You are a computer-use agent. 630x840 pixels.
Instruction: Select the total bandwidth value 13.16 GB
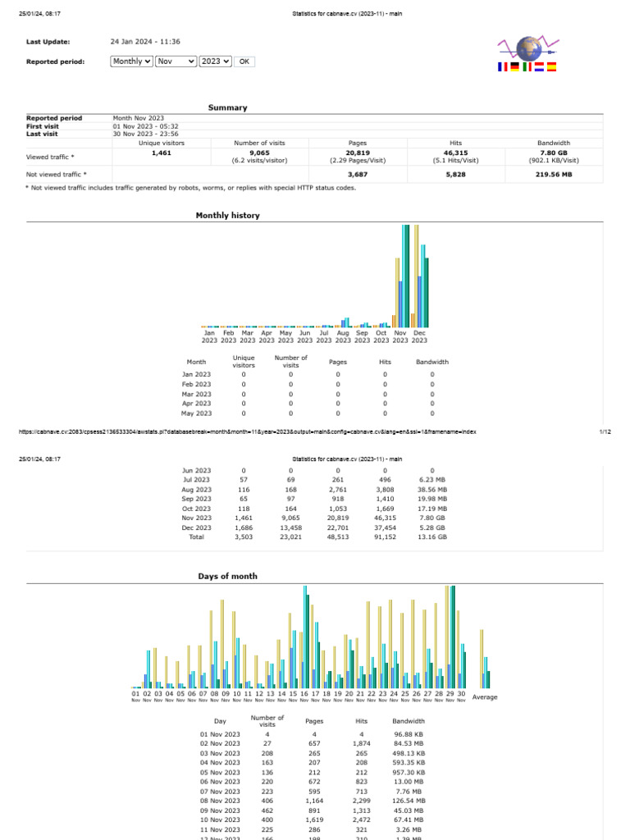[x=431, y=536]
